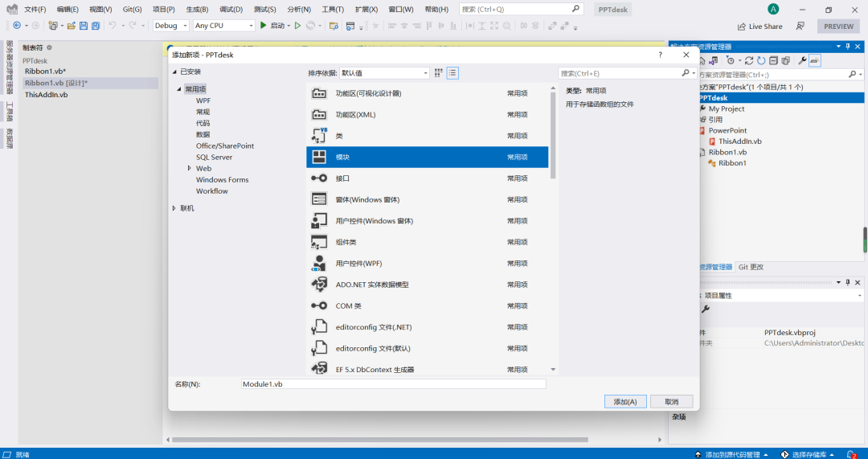Switch dialog template view to small icons
The image size is (868, 459).
pyautogui.click(x=439, y=73)
